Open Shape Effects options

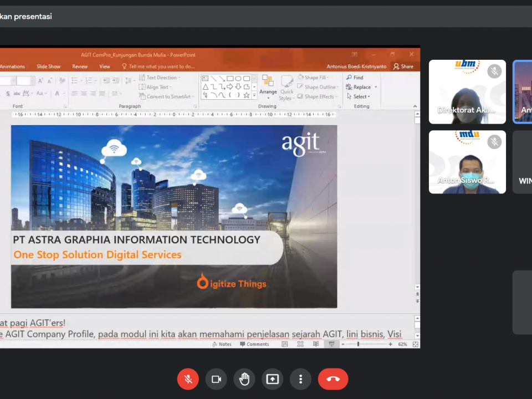click(x=317, y=96)
